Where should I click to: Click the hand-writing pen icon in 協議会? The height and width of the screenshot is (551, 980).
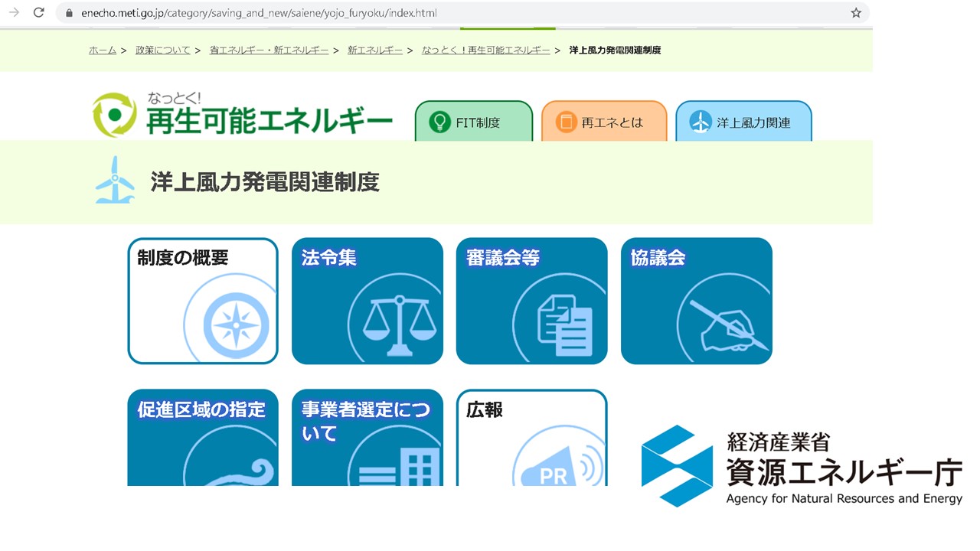[x=728, y=325]
